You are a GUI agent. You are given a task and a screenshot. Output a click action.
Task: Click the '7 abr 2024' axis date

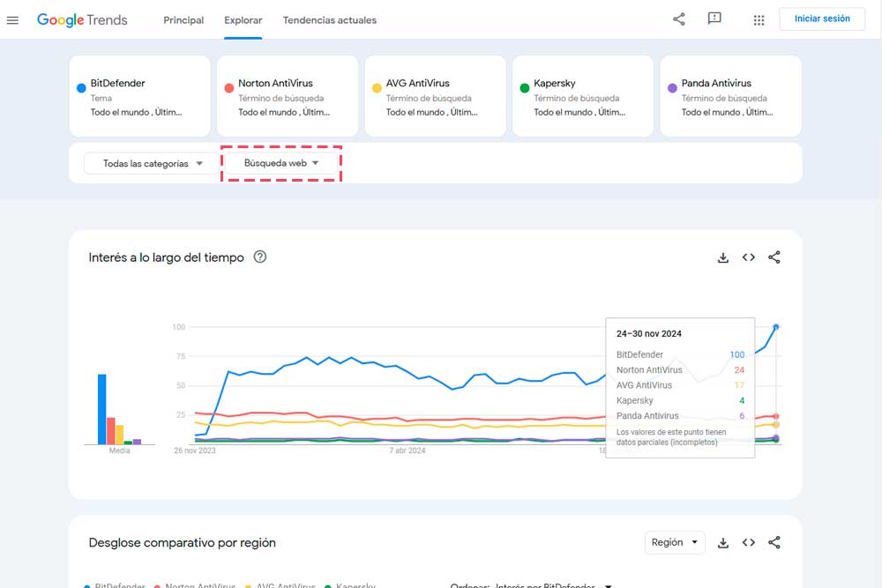407,450
